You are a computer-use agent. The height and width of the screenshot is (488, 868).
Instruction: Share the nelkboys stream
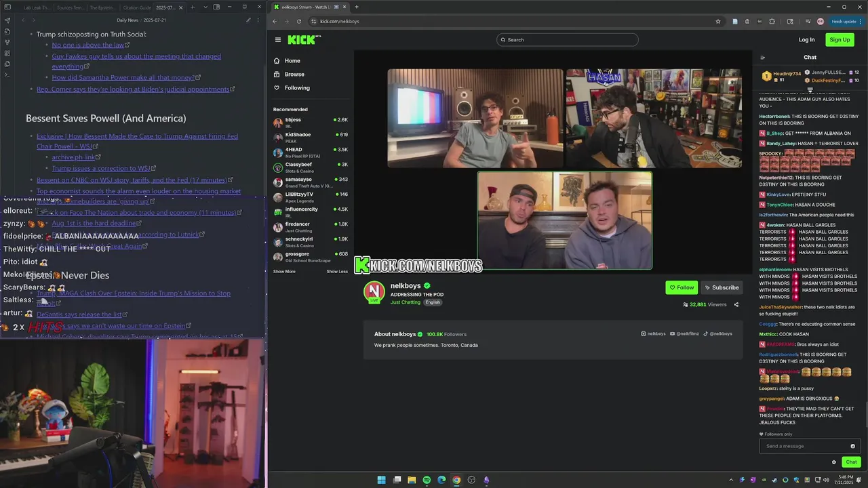[x=736, y=305]
